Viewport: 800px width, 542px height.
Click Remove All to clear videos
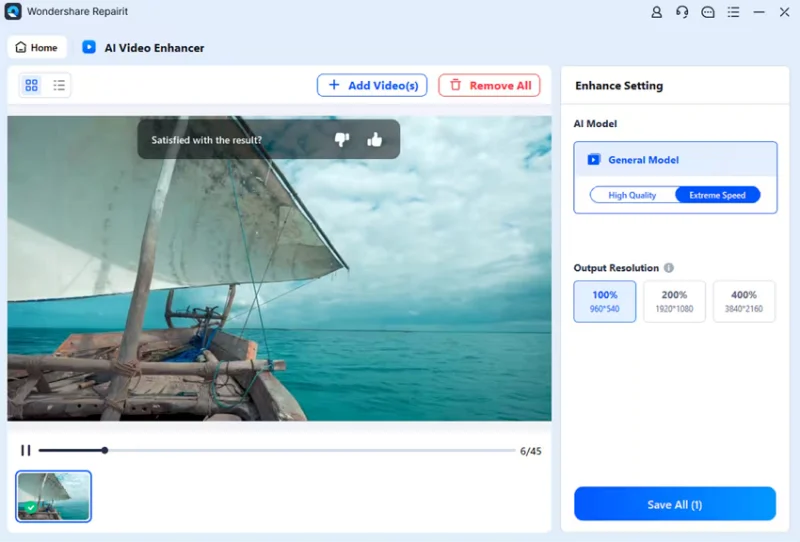[489, 86]
